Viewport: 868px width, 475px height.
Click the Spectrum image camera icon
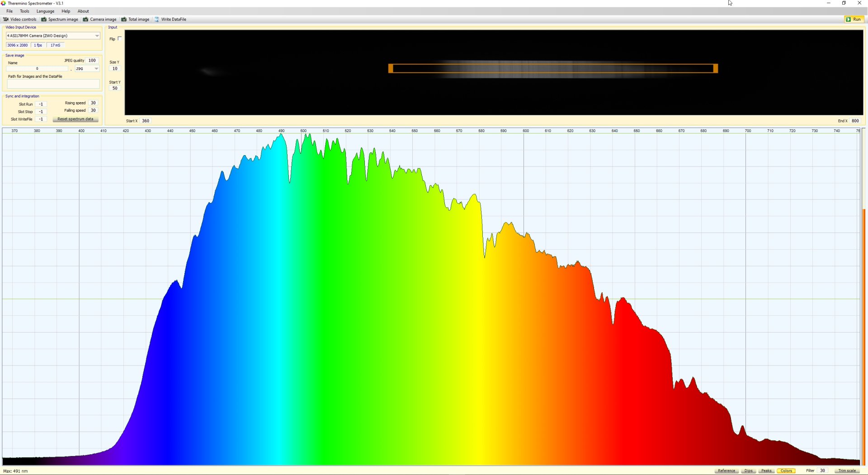click(44, 19)
